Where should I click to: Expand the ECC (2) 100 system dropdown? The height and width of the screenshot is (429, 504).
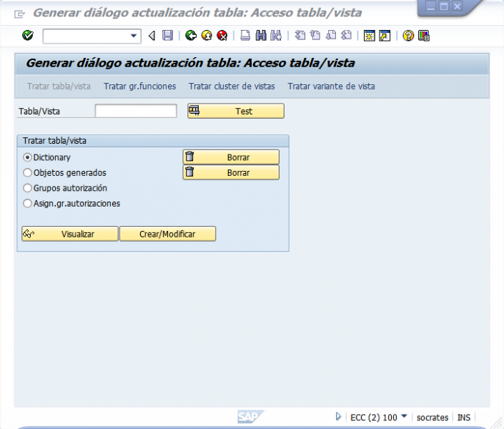(404, 417)
